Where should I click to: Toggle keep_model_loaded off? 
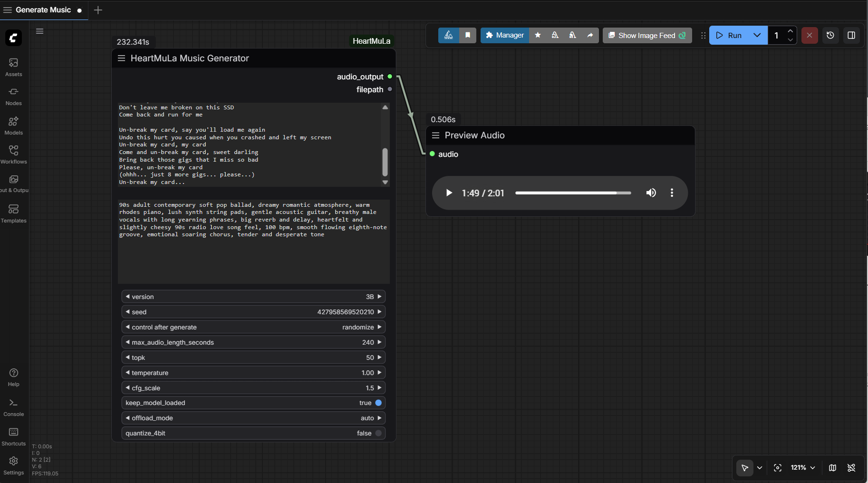[x=378, y=403]
